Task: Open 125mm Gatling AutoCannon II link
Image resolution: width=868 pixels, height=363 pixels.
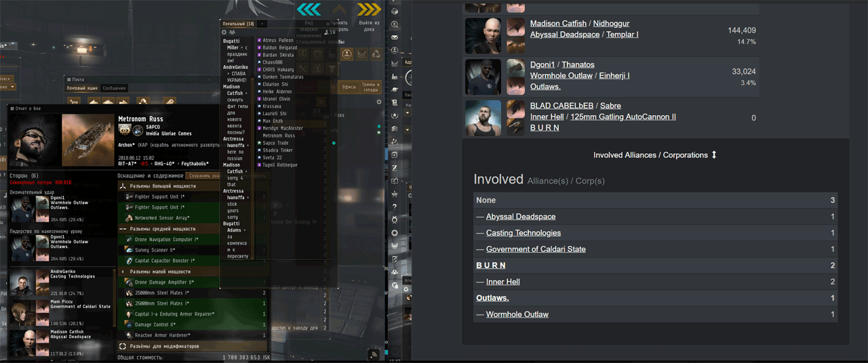Action: (x=623, y=117)
